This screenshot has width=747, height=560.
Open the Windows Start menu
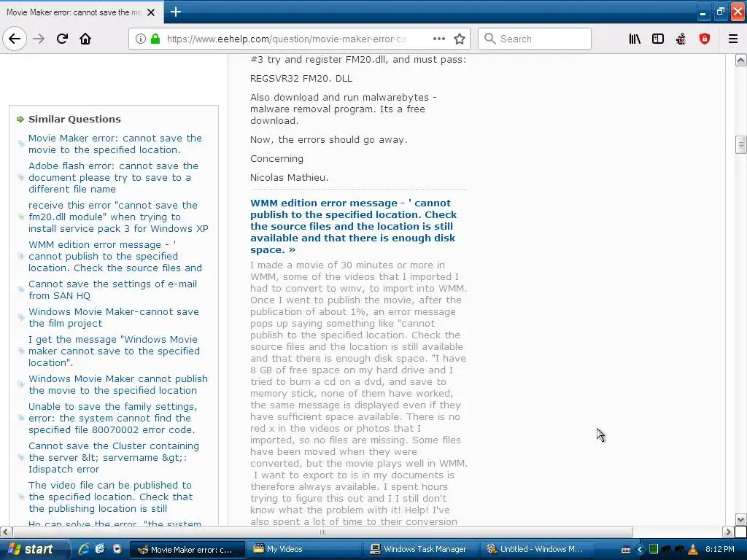pyautogui.click(x=34, y=549)
